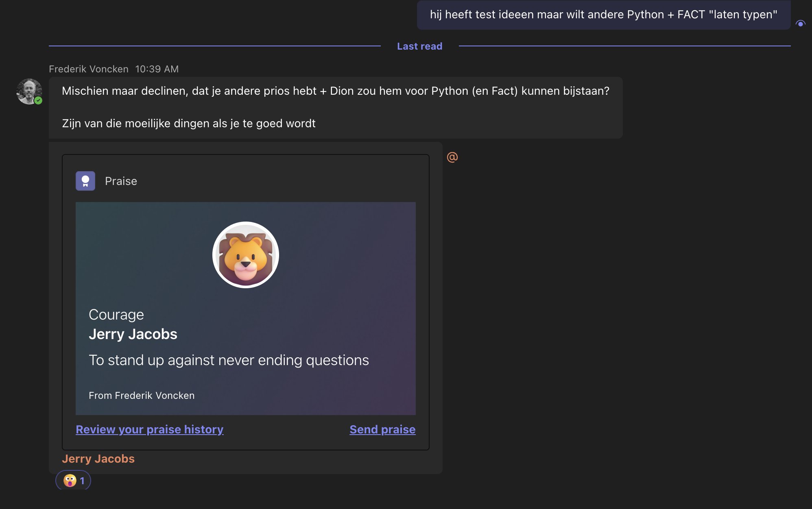Click the orange @ mention indicator icon

click(x=452, y=157)
